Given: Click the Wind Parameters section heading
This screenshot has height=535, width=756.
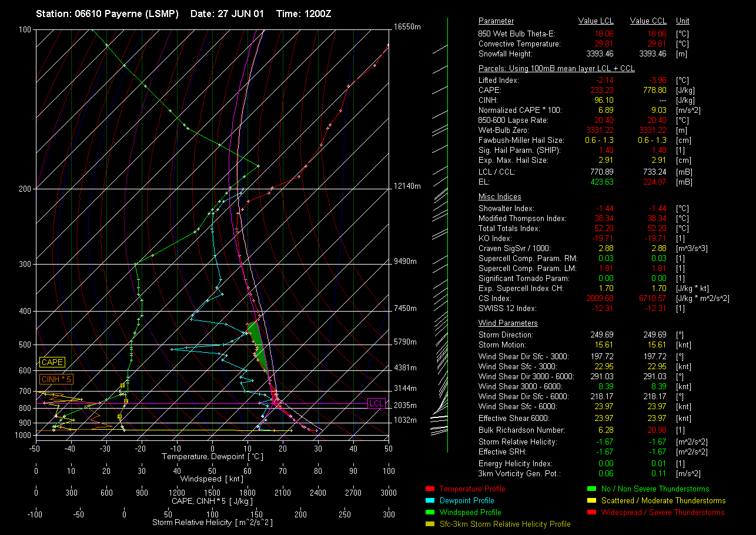Looking at the screenshot, I should click(508, 323).
